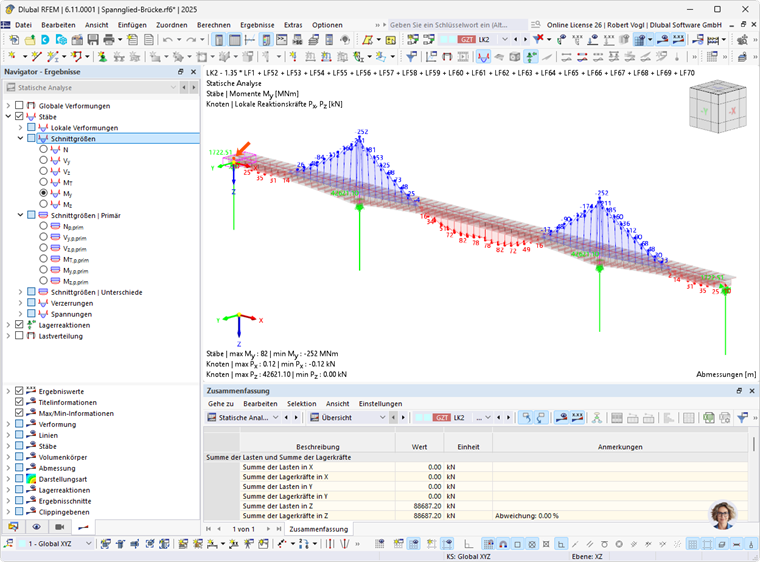Click export table to Excel icon
The height and width of the screenshot is (562, 760).
pos(709,417)
